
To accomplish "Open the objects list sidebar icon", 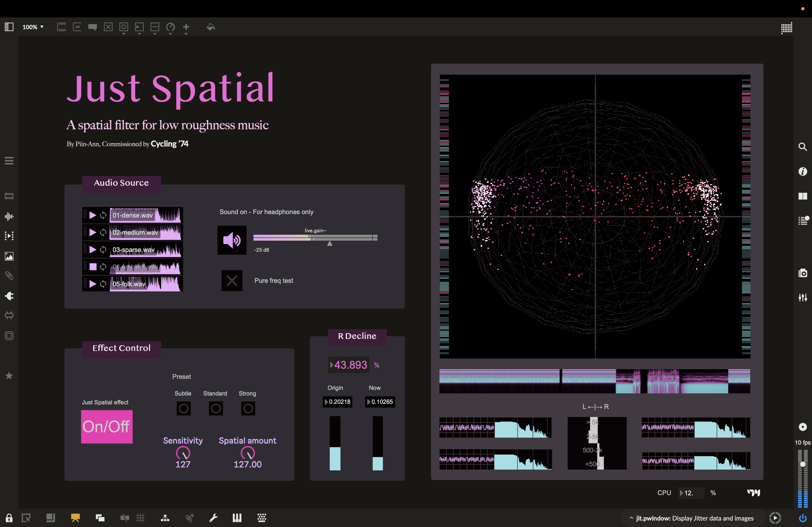I will pyautogui.click(x=9, y=196).
